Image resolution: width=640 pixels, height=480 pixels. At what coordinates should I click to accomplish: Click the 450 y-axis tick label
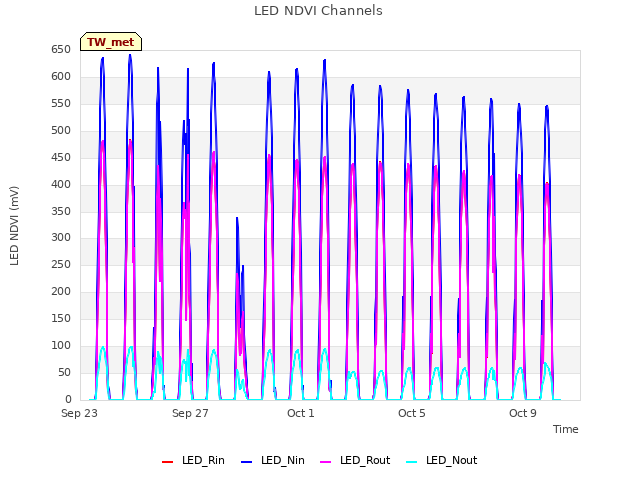pos(61,158)
